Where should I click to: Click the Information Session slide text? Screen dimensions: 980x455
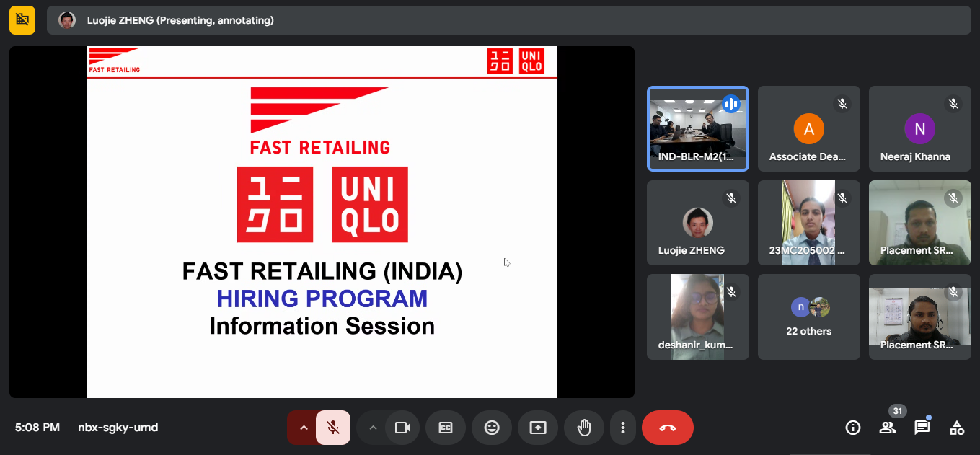322,326
